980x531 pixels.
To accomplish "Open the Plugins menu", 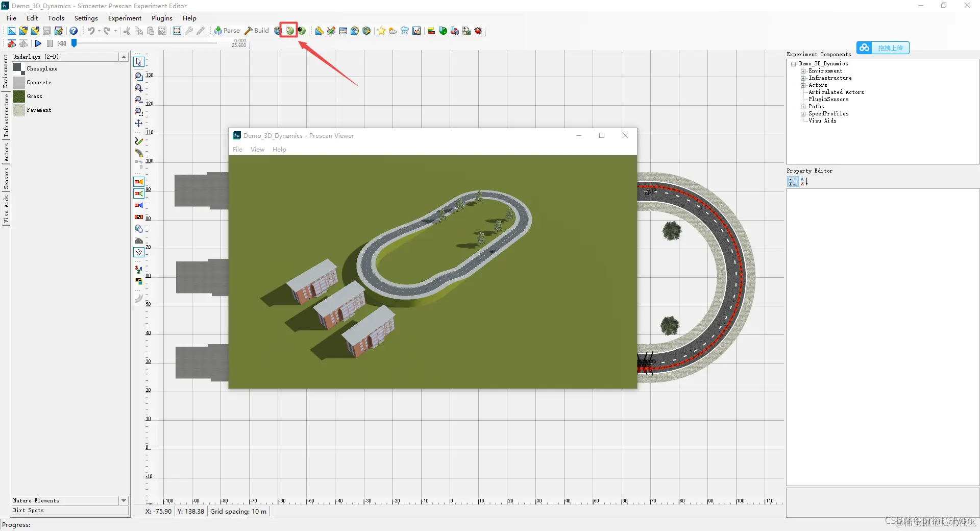I will [x=162, y=18].
